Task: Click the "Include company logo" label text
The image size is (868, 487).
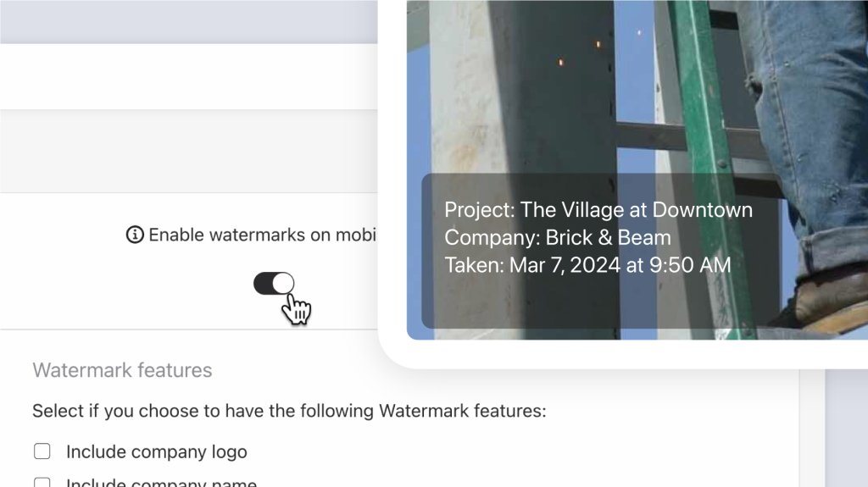Action: [x=157, y=452]
